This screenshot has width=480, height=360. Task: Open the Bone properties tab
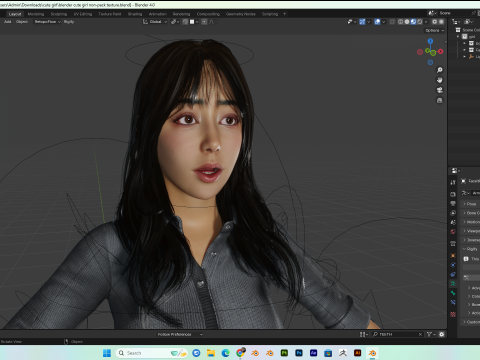(x=453, y=293)
